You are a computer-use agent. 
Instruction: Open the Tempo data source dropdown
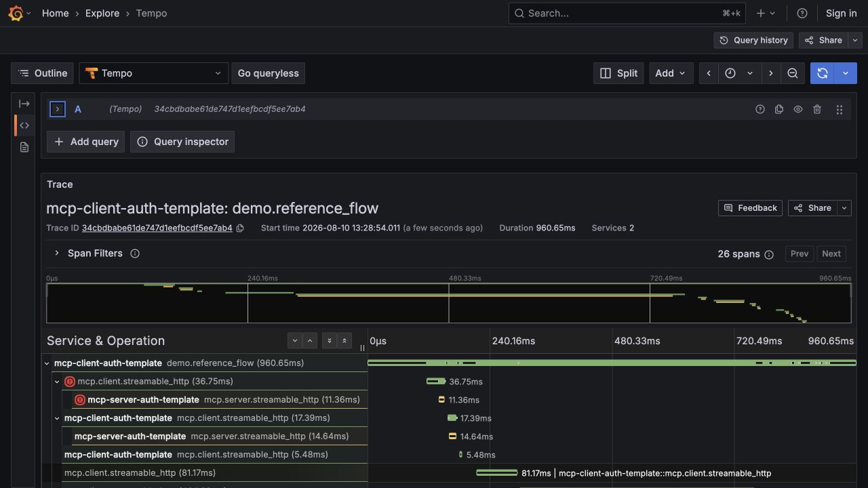154,73
